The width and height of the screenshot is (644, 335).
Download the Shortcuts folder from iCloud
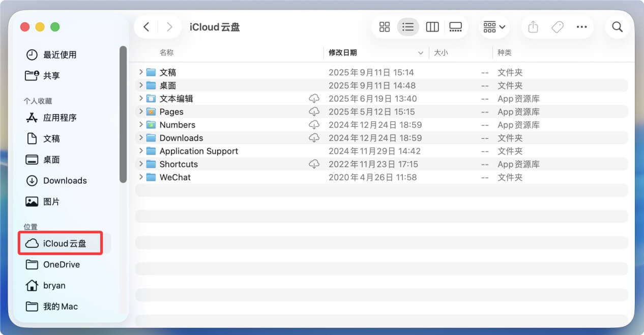click(314, 164)
